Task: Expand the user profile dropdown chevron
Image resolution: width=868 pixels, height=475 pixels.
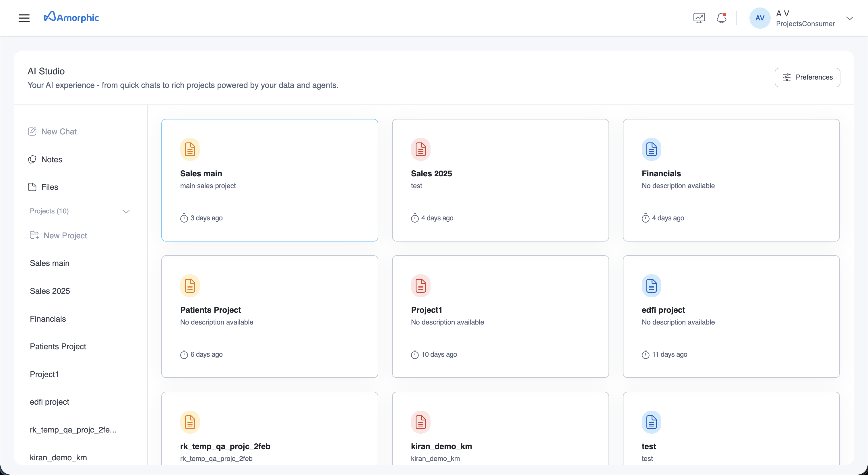Action: [849, 18]
